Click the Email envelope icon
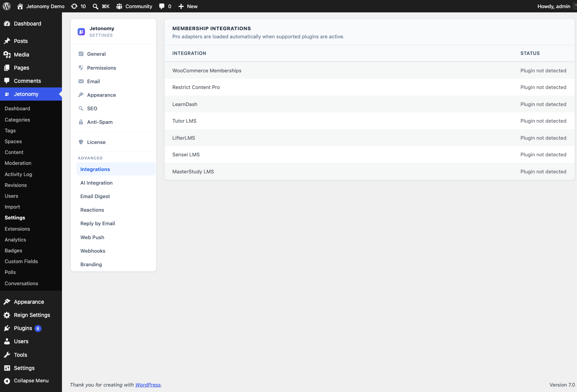 pos(81,81)
